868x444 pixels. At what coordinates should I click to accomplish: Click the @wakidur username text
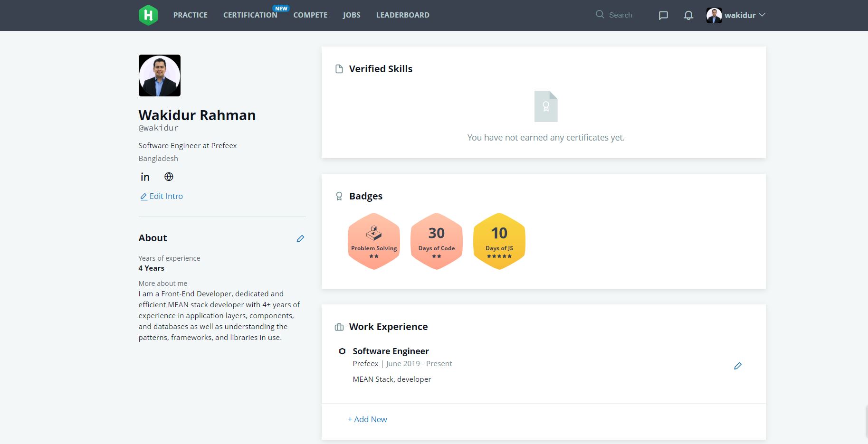[x=159, y=128]
